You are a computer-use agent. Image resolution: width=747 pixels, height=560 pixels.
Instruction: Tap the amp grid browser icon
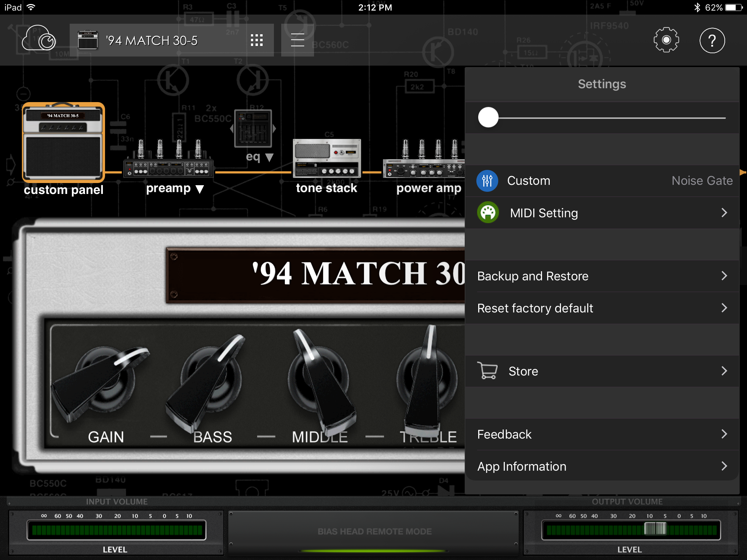257,40
